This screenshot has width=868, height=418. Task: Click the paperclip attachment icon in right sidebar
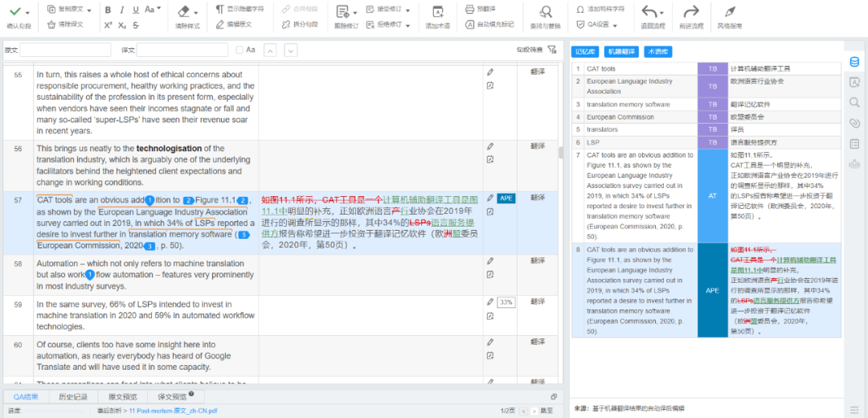point(854,122)
